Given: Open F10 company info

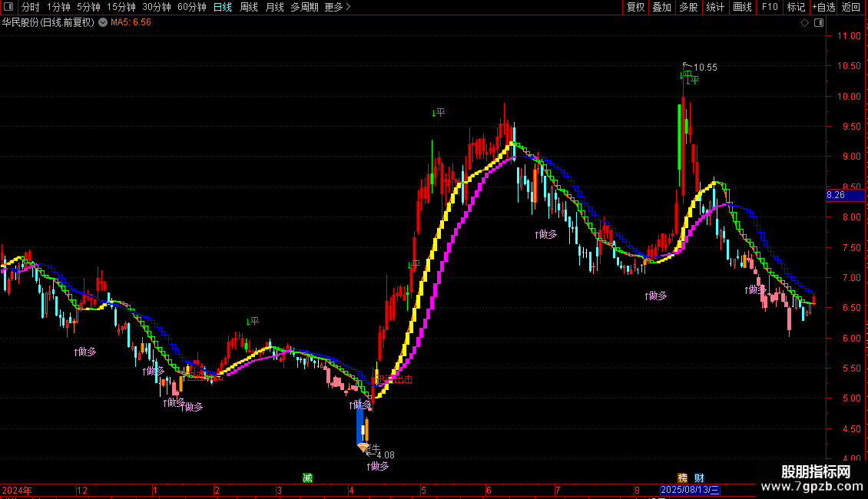Looking at the screenshot, I should tap(770, 7).
